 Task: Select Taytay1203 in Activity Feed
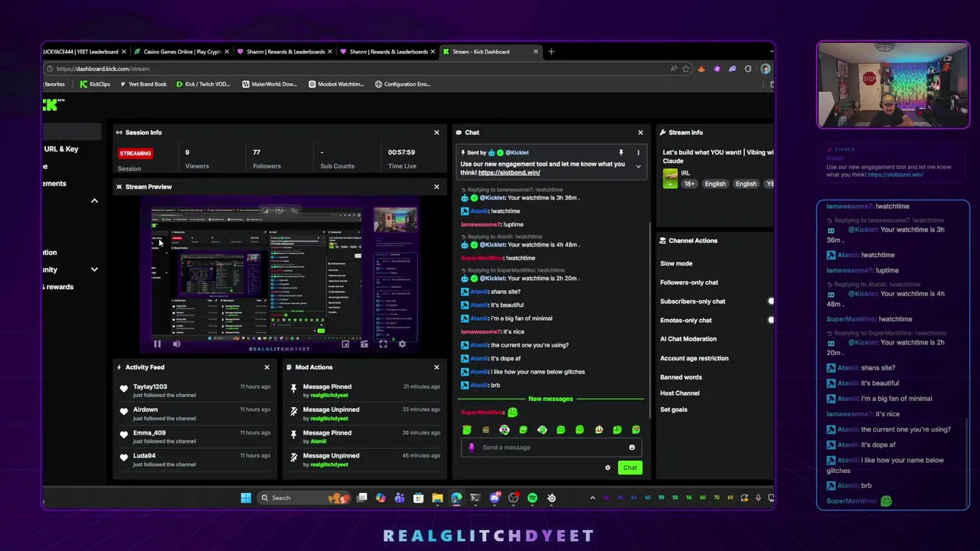(150, 387)
